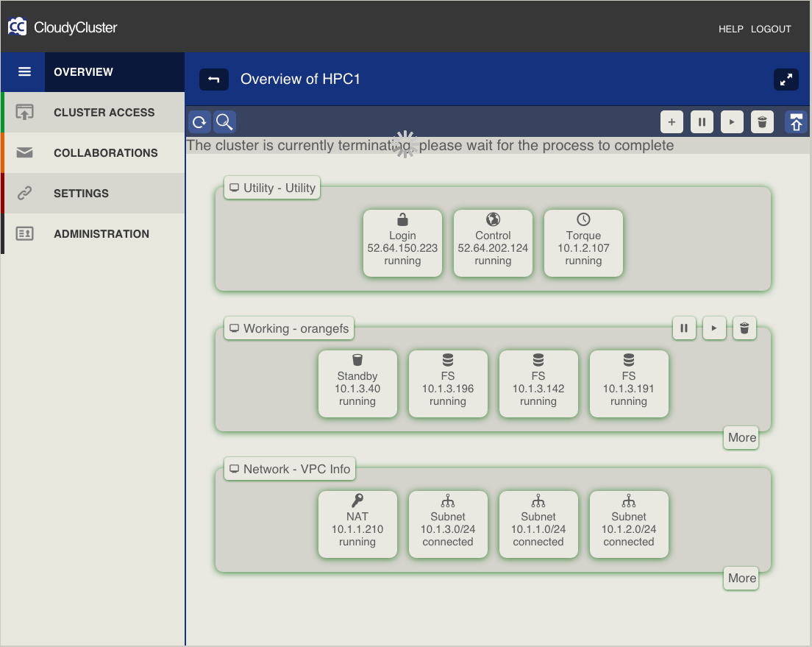Expand the overview panel to fullscreen
Screen dimensions: 812x647
click(x=786, y=79)
